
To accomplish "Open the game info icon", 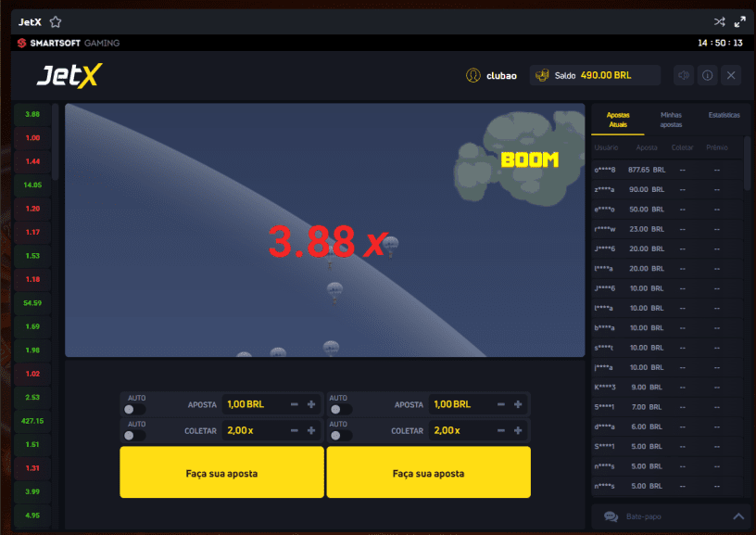I will tap(707, 75).
